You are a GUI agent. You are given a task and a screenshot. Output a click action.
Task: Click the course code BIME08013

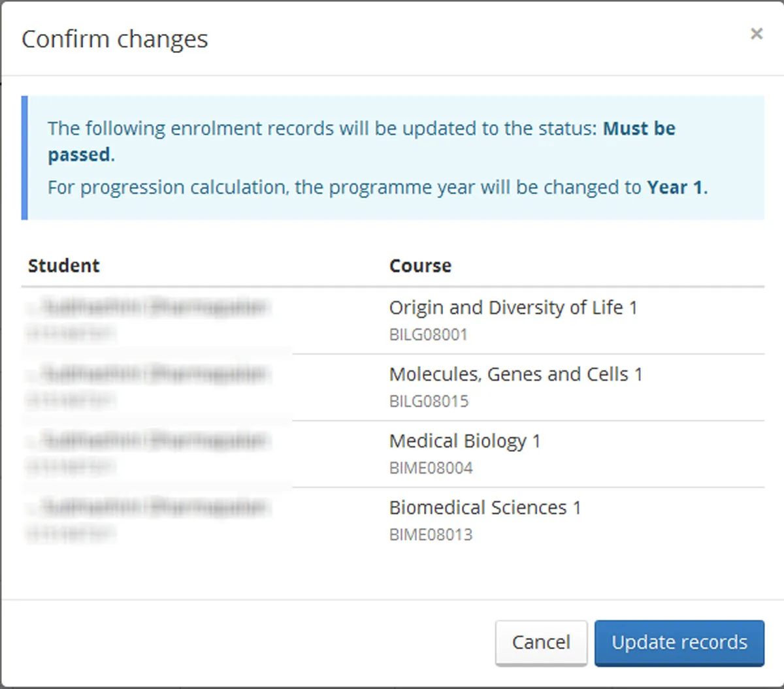pyautogui.click(x=431, y=534)
